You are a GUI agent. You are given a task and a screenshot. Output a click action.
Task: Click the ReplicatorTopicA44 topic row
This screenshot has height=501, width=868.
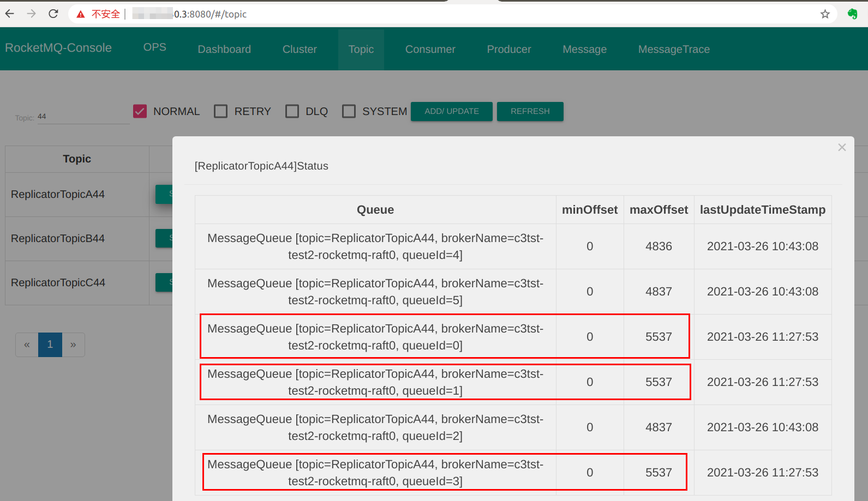coord(58,194)
